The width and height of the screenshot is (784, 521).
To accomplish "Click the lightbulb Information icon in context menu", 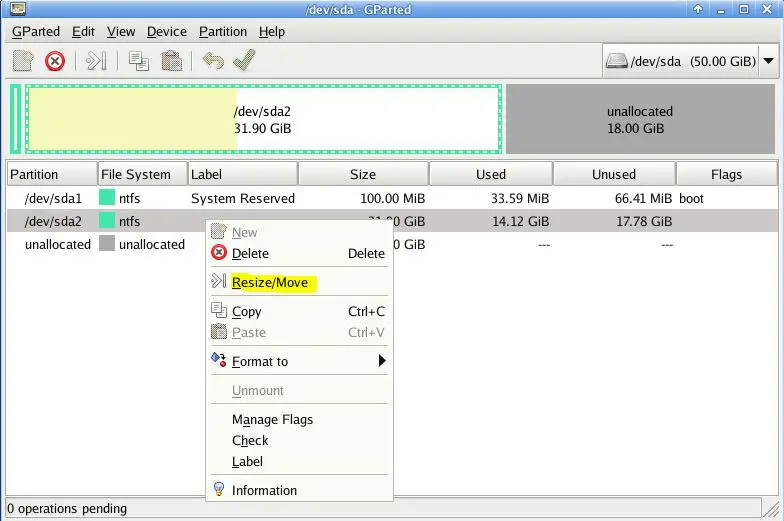I will tap(218, 489).
